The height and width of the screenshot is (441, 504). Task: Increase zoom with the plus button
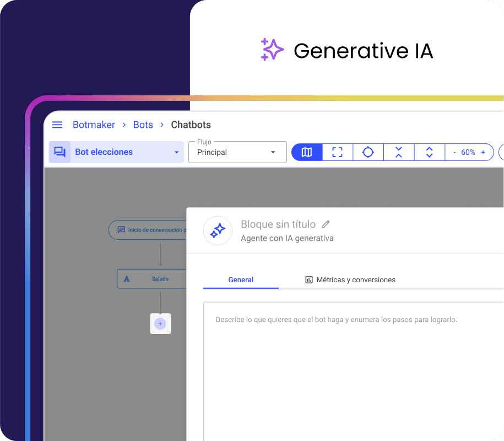pos(483,153)
